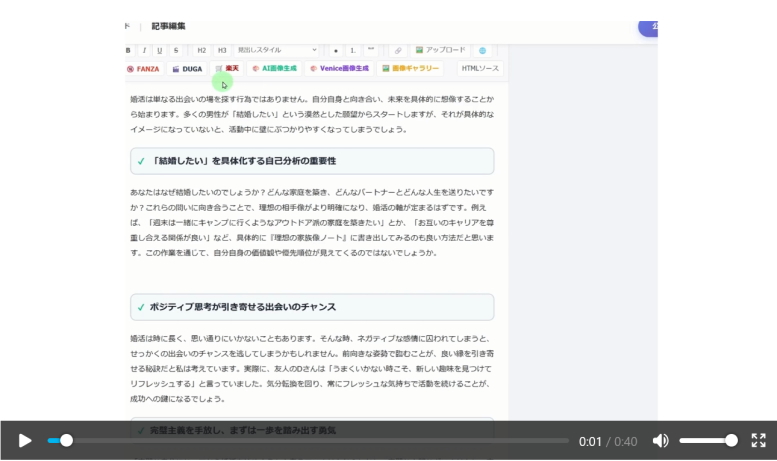777x461 pixels.
Task: Mute the video audio
Action: 660,440
